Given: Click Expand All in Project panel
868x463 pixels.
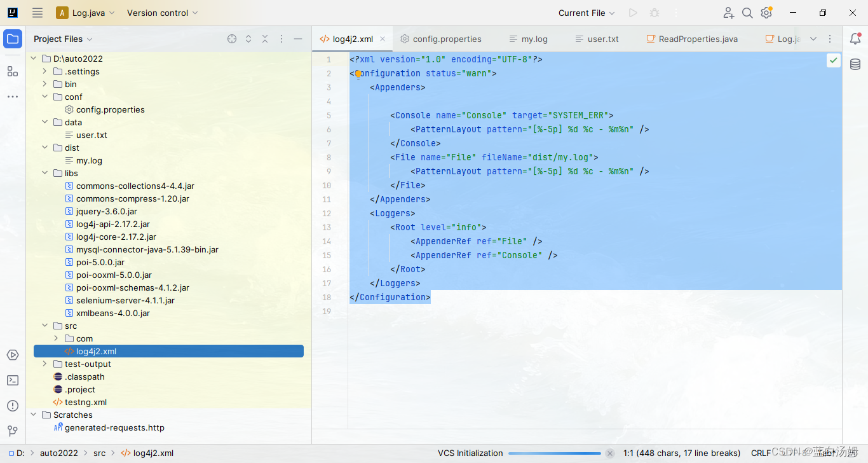Looking at the screenshot, I should 248,39.
